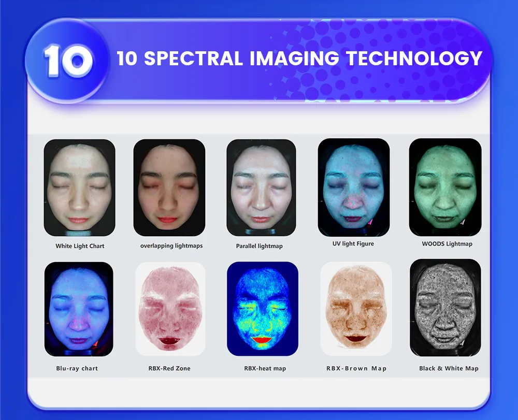The width and height of the screenshot is (518, 420).
Task: Click the "Blu-ray chart" caption text
Action: coord(77,368)
